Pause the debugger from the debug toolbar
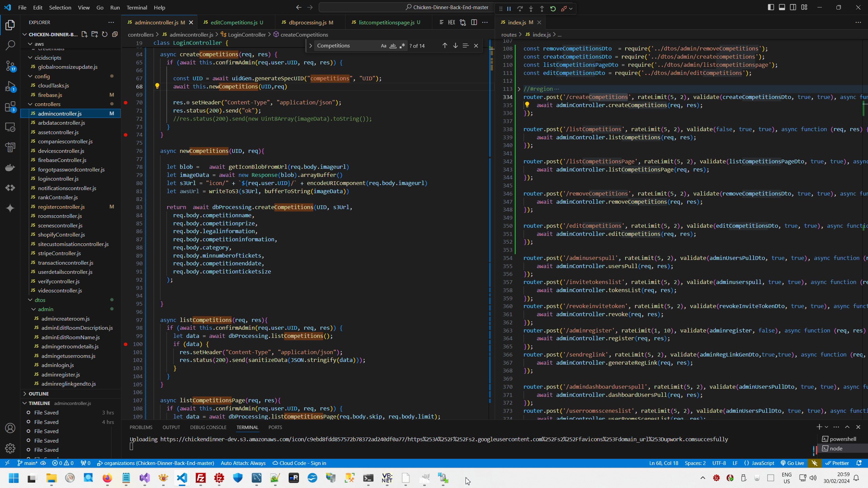 (509, 9)
